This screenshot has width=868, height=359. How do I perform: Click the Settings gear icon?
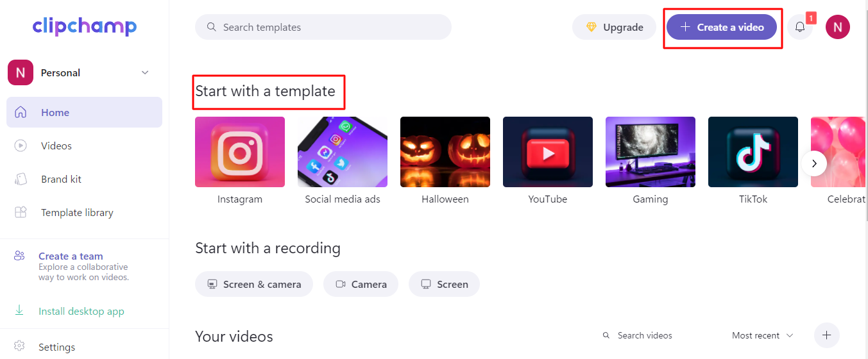(x=19, y=346)
